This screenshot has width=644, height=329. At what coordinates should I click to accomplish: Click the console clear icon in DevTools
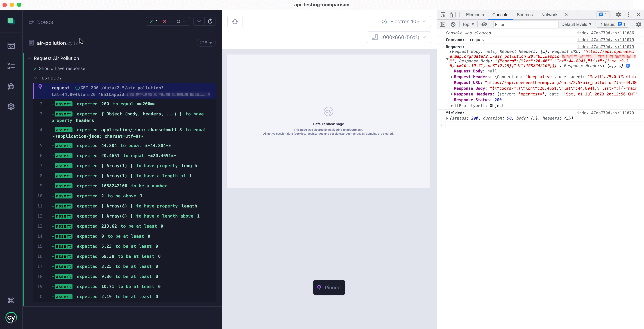(x=453, y=24)
